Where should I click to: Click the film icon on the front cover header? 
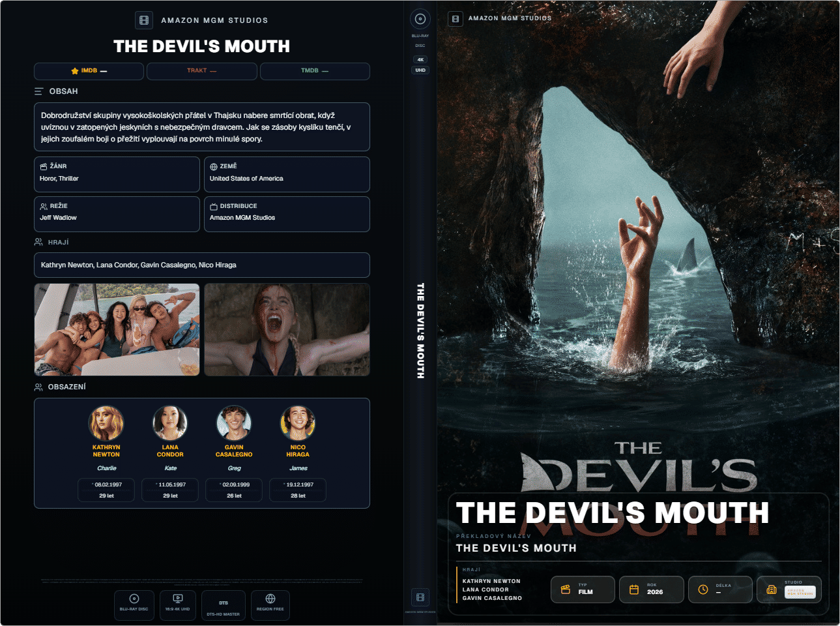tap(456, 19)
